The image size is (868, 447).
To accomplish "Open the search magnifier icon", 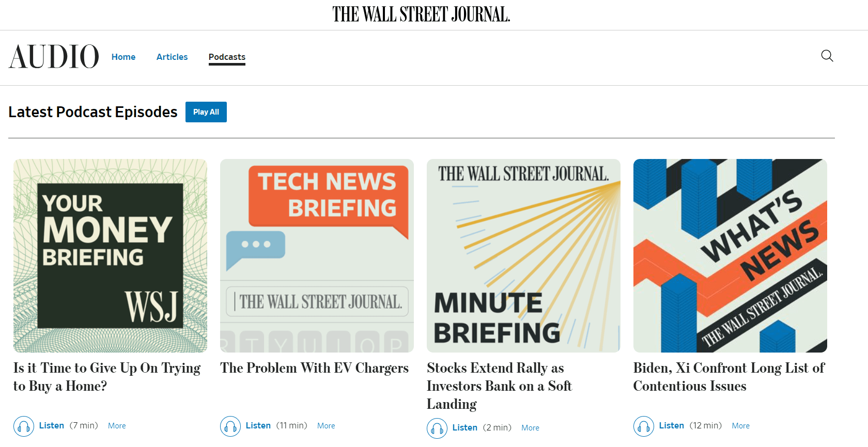I will point(827,56).
